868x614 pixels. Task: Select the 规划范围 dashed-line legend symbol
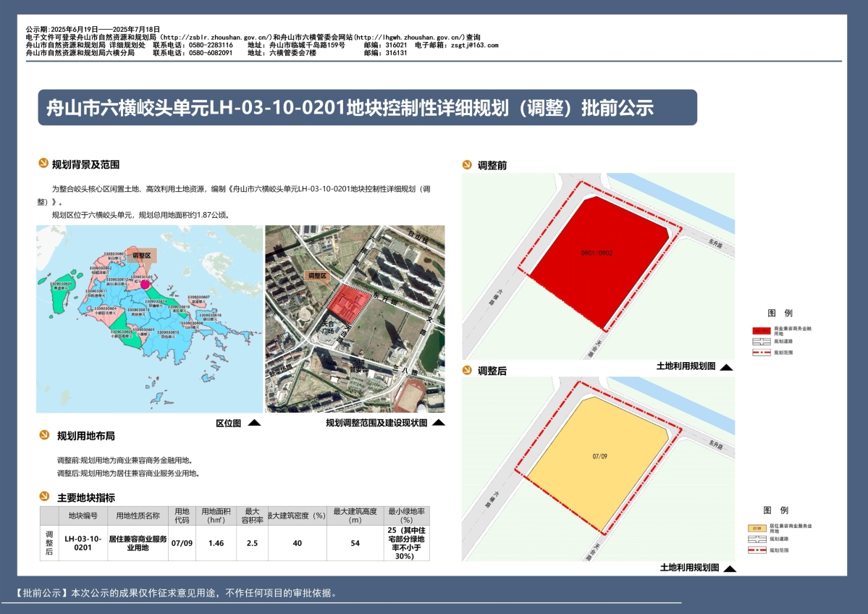tap(762, 352)
